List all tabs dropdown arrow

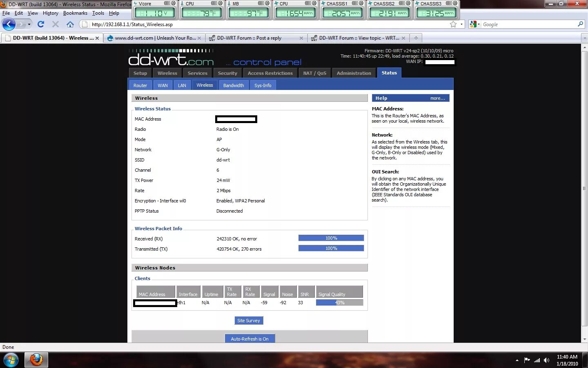(584, 38)
